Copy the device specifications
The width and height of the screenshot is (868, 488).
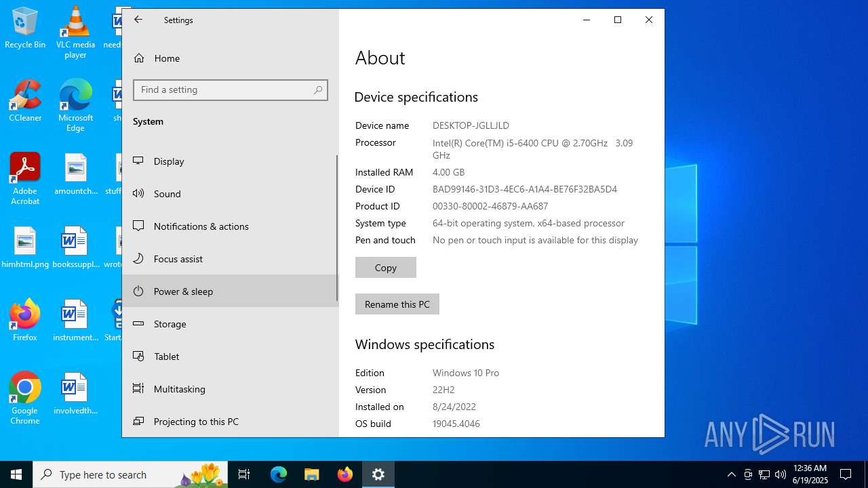(x=386, y=268)
